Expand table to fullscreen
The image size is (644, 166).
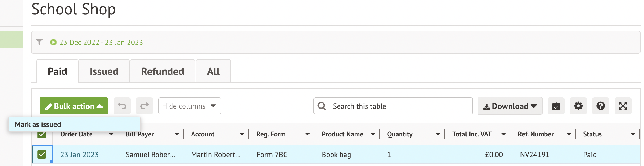(x=623, y=106)
